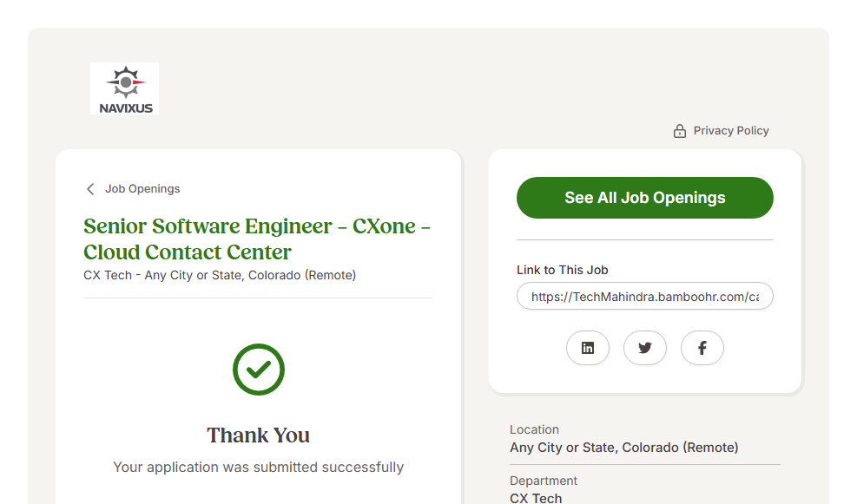
Task: Click the Department label in the sidebar
Action: click(x=544, y=481)
